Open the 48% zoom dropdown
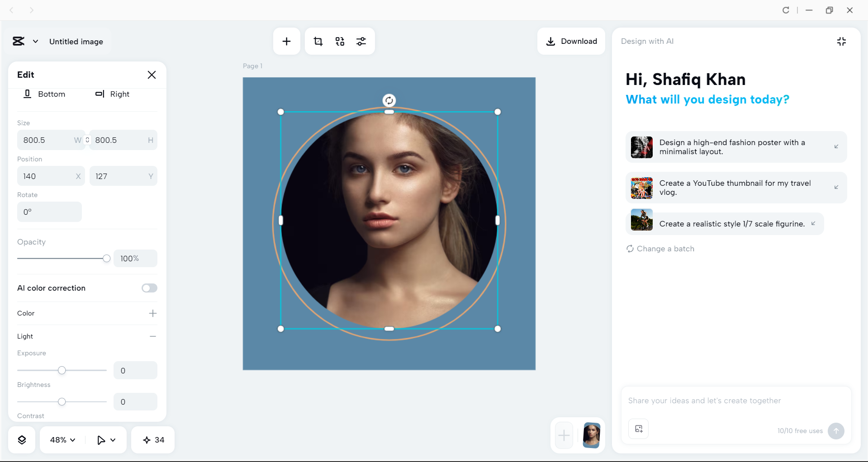 61,439
